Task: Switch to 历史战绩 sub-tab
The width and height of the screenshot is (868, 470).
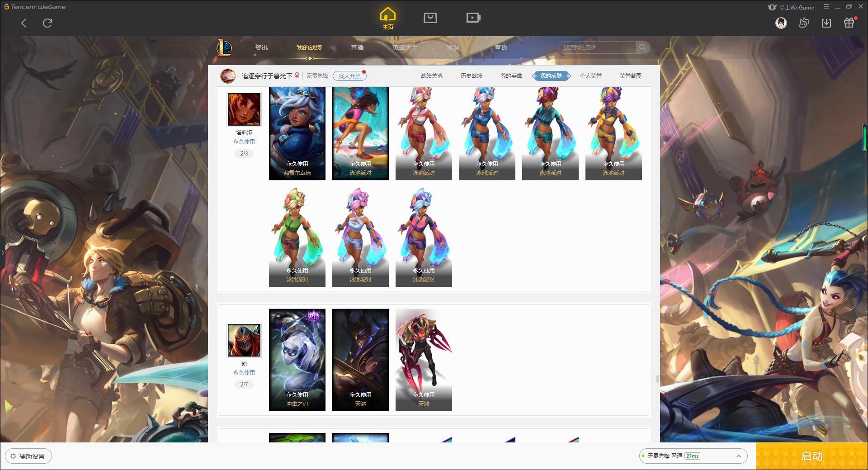Action: click(472, 76)
